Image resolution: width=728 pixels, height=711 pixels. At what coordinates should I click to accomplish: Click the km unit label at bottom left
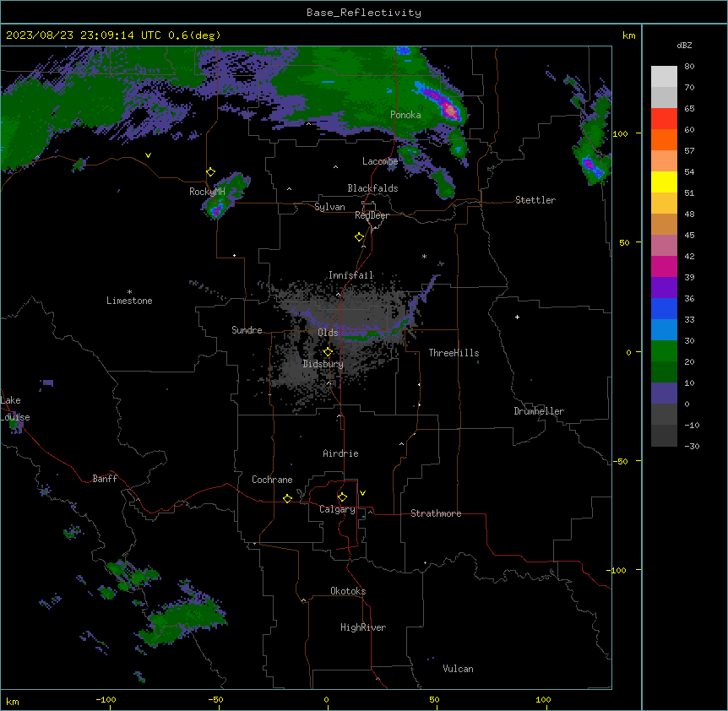[13, 701]
